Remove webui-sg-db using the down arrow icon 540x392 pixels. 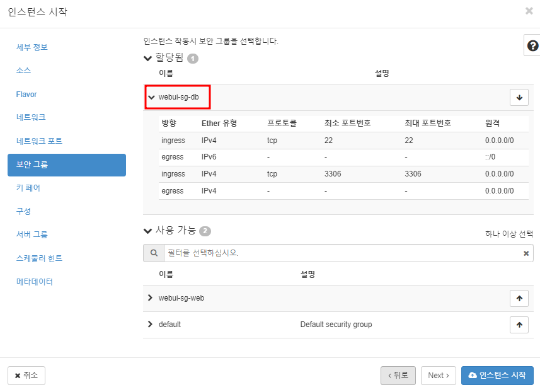(519, 98)
